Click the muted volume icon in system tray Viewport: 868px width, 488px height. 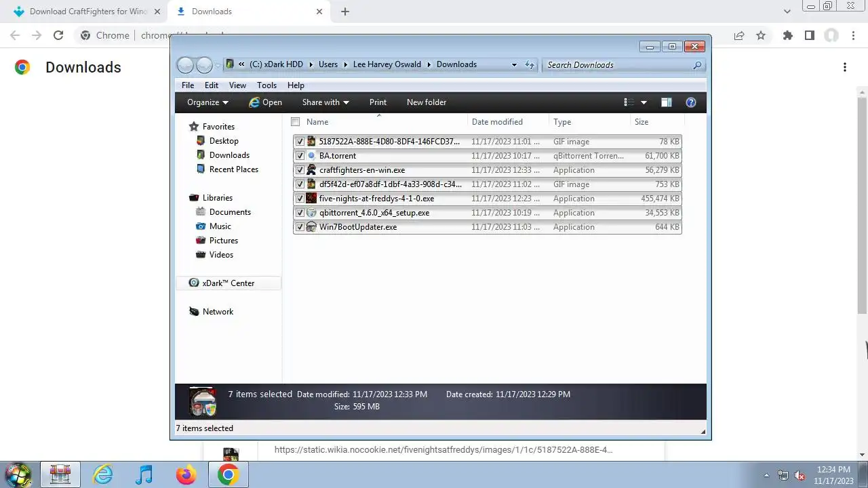pos(800,476)
